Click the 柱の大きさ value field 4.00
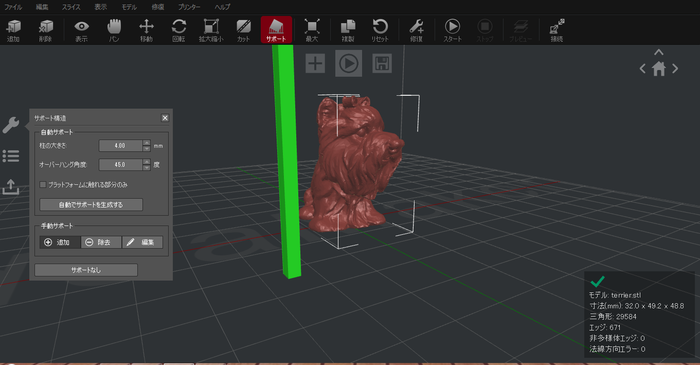The image size is (700, 365). click(121, 145)
